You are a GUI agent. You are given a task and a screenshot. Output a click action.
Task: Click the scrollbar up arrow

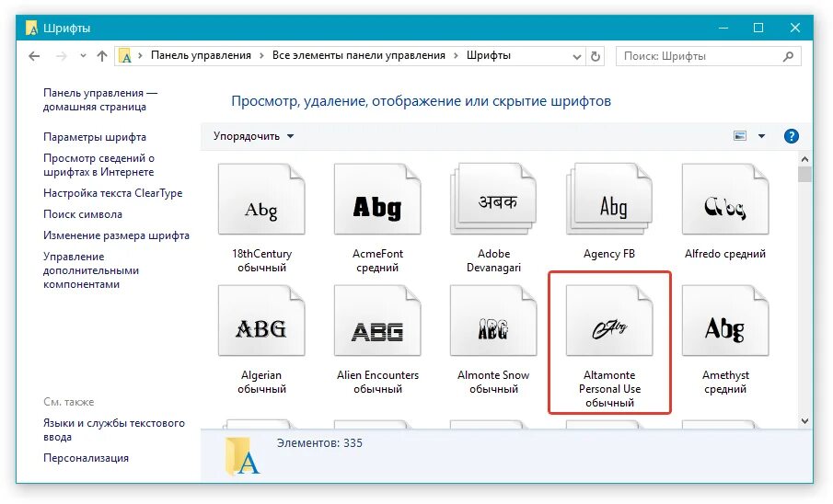coord(804,159)
